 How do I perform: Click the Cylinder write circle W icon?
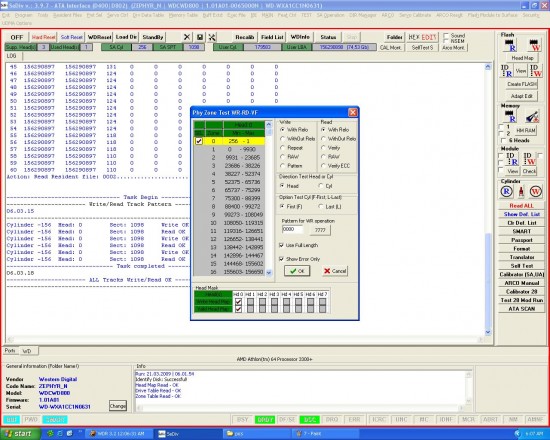coord(535,191)
